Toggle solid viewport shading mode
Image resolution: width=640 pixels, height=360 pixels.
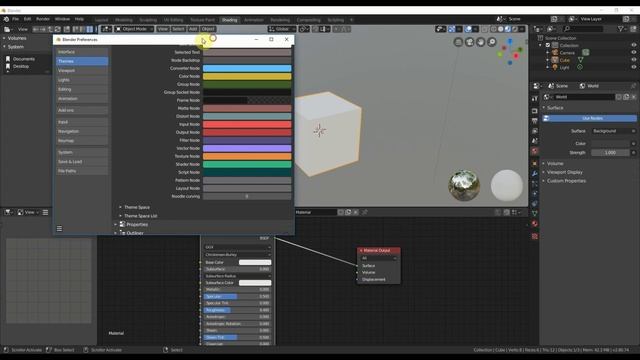point(501,29)
